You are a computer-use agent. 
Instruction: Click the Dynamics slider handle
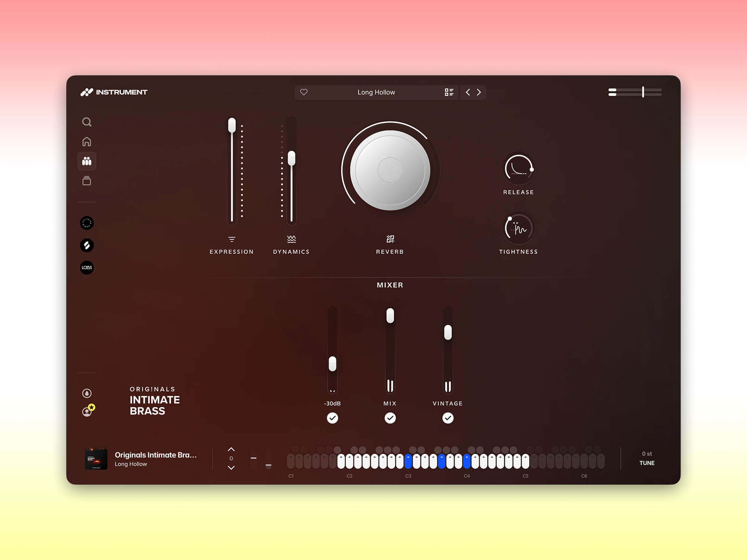click(x=291, y=158)
